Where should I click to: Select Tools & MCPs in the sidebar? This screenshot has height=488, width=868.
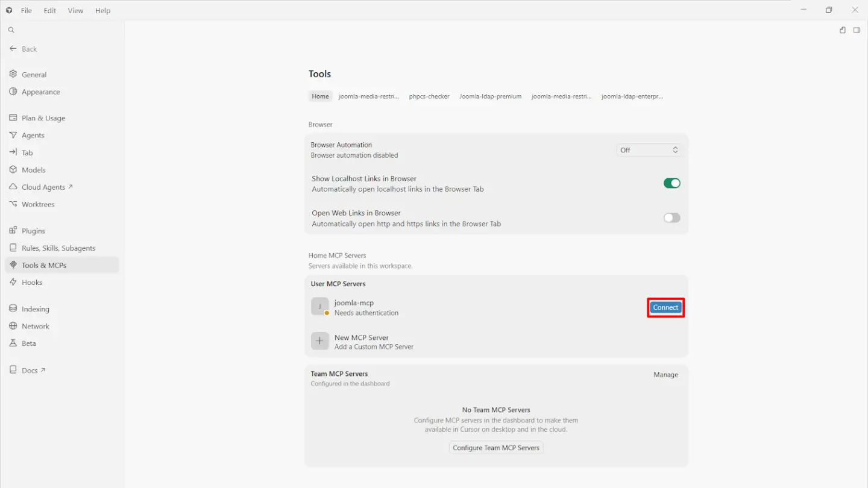pyautogui.click(x=62, y=265)
